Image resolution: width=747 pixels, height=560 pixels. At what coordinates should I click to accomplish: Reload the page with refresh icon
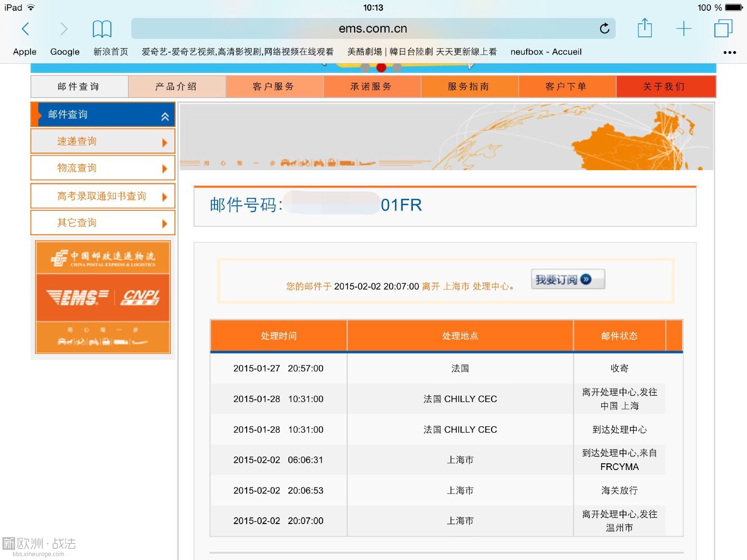pyautogui.click(x=605, y=28)
